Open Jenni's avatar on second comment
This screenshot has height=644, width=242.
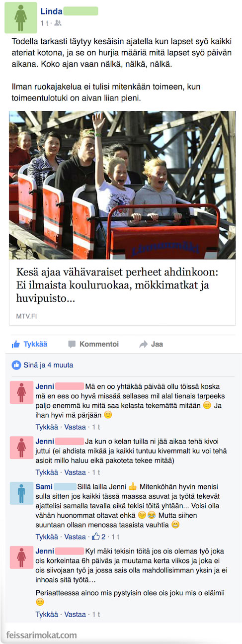point(21,447)
